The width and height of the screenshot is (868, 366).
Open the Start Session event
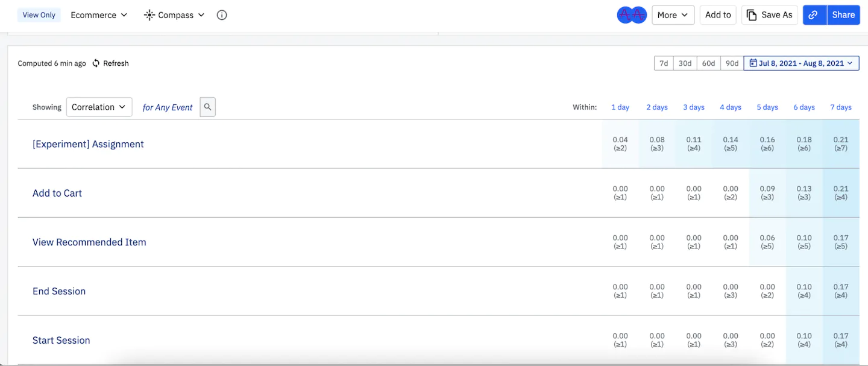point(61,340)
